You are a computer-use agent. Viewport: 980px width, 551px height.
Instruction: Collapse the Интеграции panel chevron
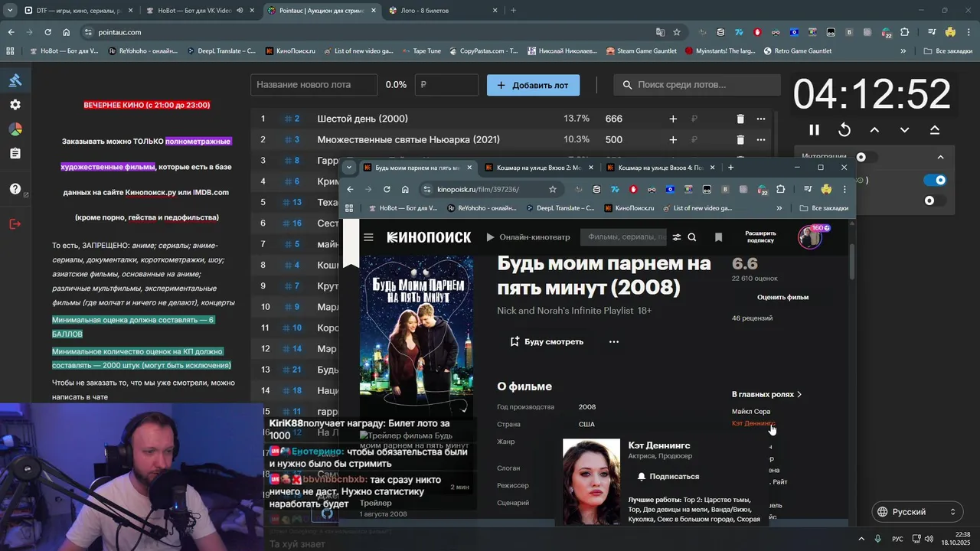click(940, 157)
